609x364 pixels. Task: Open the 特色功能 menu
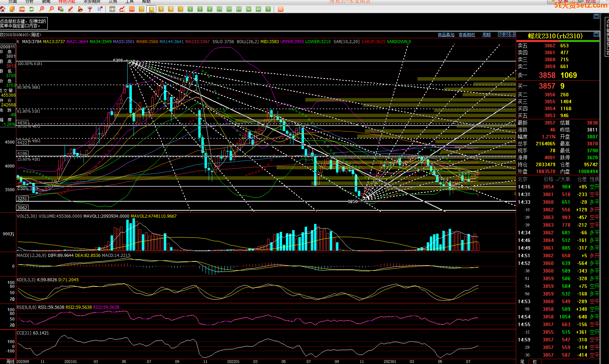(x=67, y=1)
